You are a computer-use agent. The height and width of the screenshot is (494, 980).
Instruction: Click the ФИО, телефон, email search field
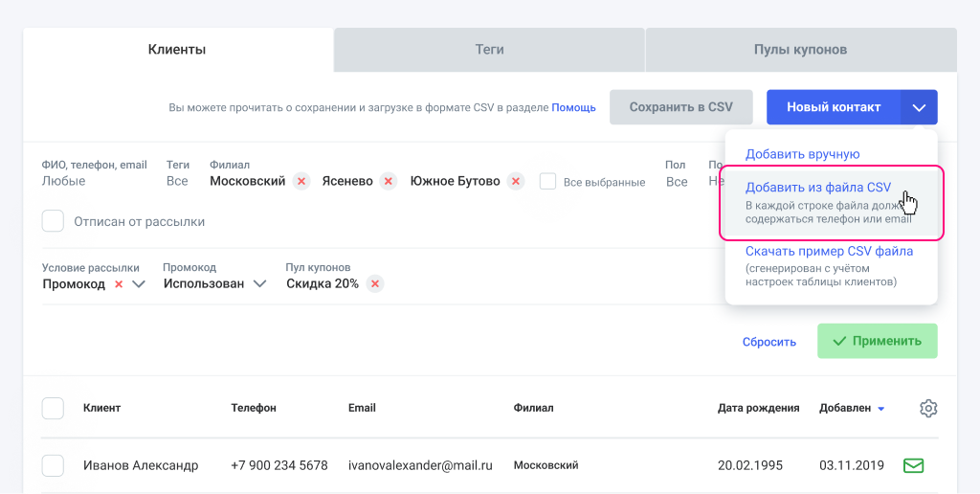pos(94,181)
